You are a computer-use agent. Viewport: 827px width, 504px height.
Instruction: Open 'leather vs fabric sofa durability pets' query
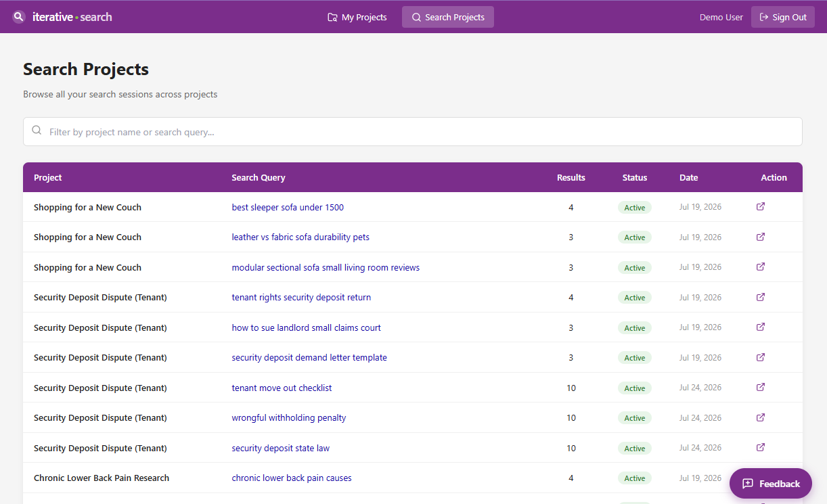click(x=300, y=237)
